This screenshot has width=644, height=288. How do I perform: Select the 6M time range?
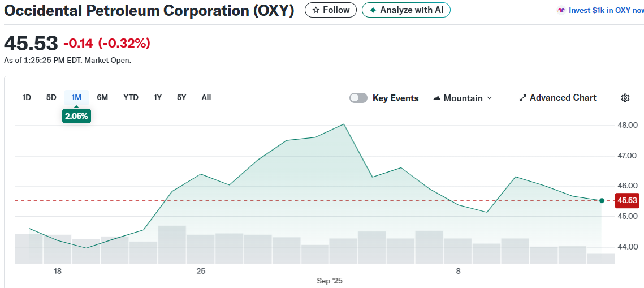[x=102, y=98]
